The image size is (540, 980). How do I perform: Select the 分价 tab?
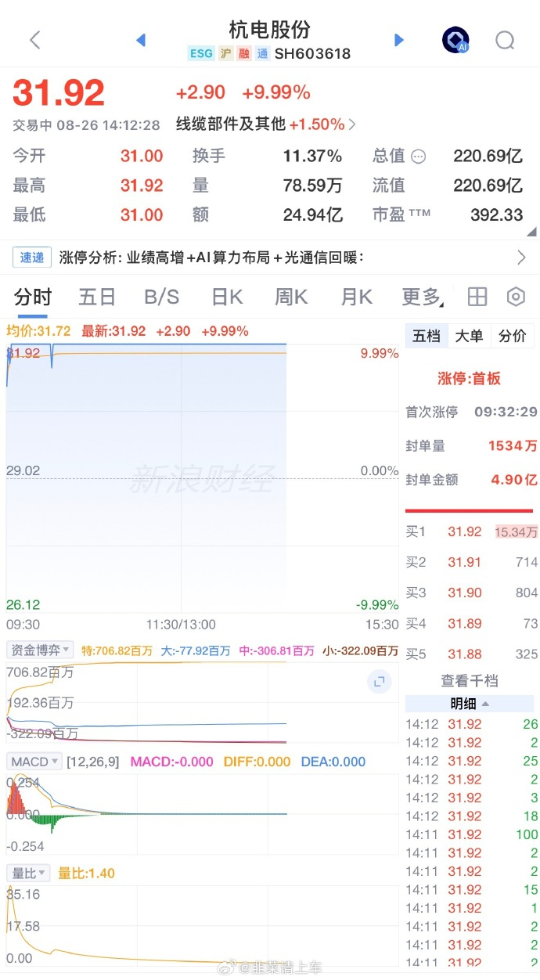pyautogui.click(x=513, y=336)
